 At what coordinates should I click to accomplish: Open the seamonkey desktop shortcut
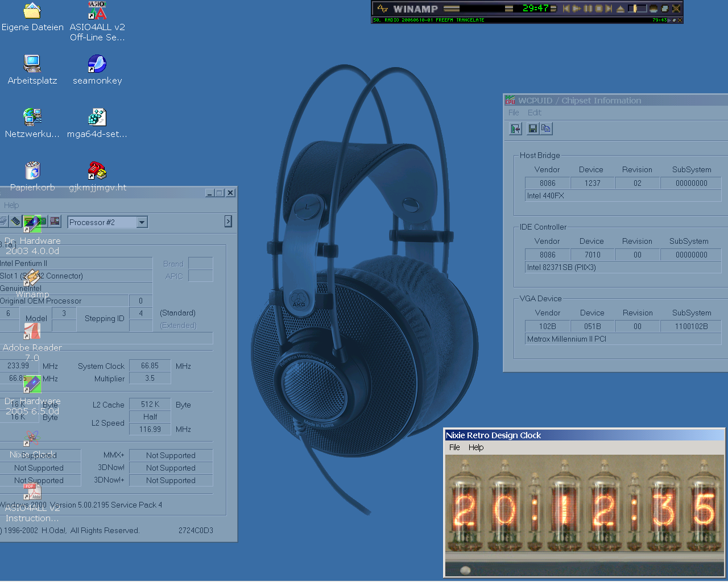(97, 64)
